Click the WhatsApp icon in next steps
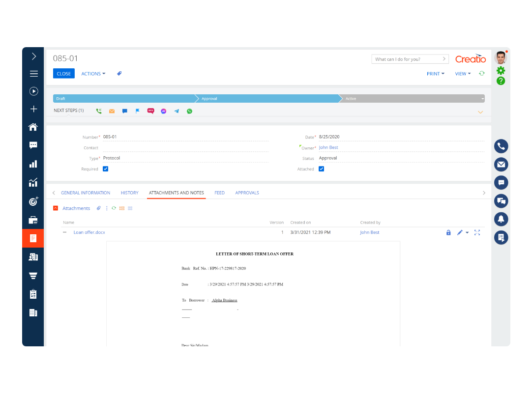The image size is (532, 393). pyautogui.click(x=189, y=111)
